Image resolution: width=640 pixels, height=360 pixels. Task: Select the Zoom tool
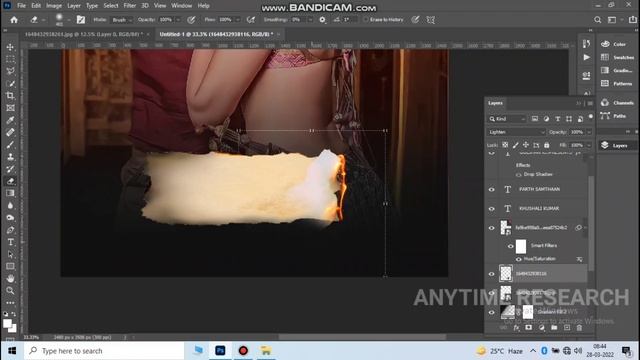click(10, 291)
